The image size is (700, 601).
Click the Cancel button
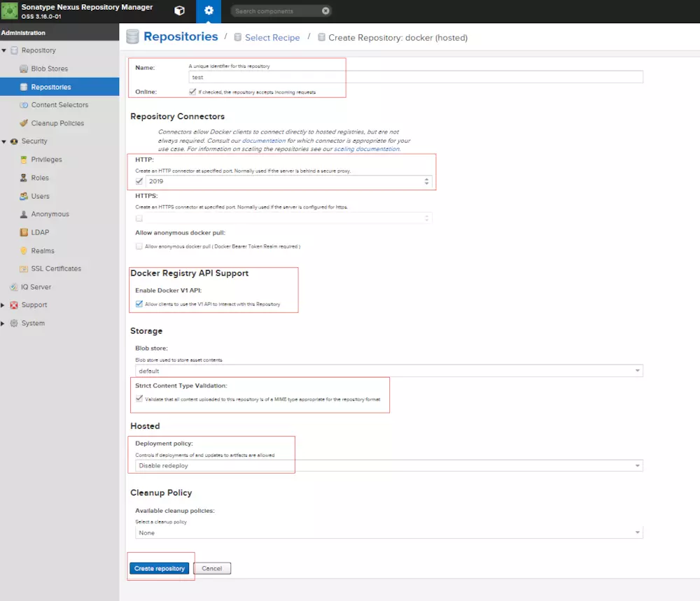(212, 568)
